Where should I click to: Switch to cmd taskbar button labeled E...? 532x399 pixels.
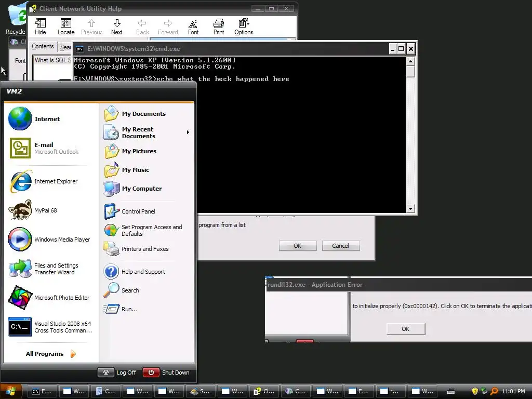(x=41, y=391)
